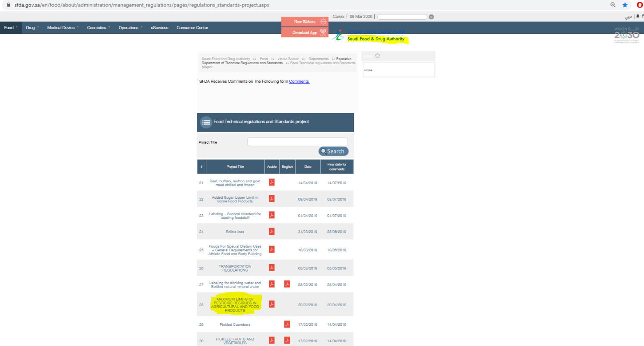
Task: Click into the Project Title input field
Action: (297, 142)
